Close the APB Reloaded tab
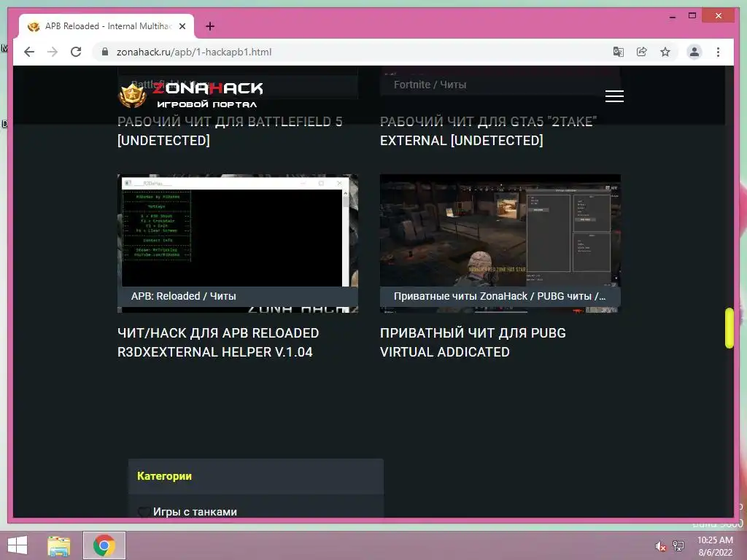 point(182,26)
